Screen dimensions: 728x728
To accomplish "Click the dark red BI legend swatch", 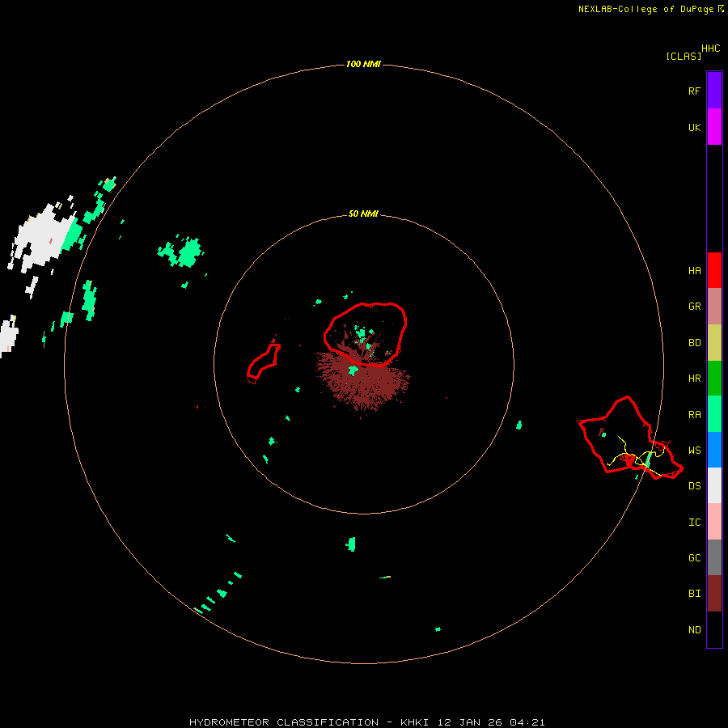I will pyautogui.click(x=714, y=594).
